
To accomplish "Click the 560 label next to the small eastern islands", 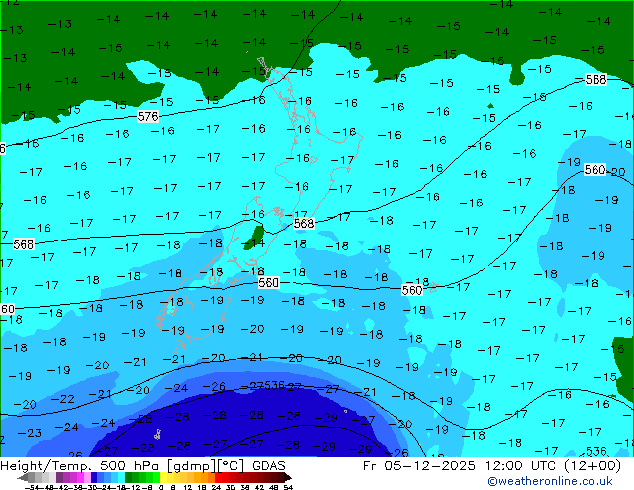I will 412,290.
